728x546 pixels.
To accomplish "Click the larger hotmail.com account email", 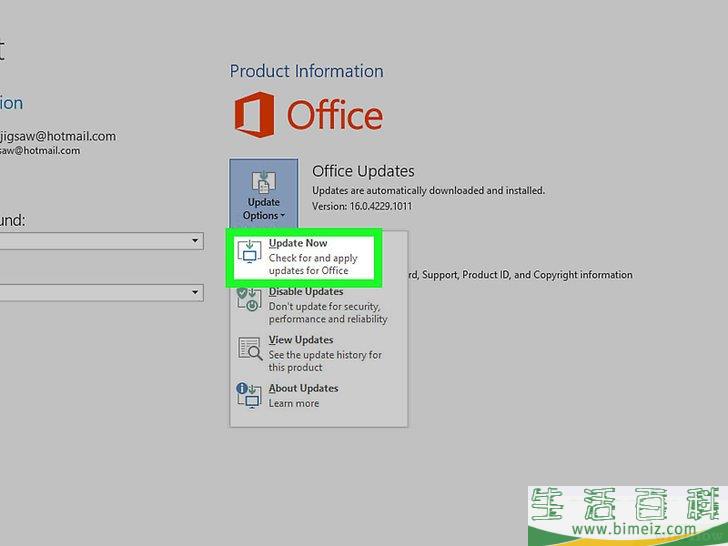I will coord(58,136).
